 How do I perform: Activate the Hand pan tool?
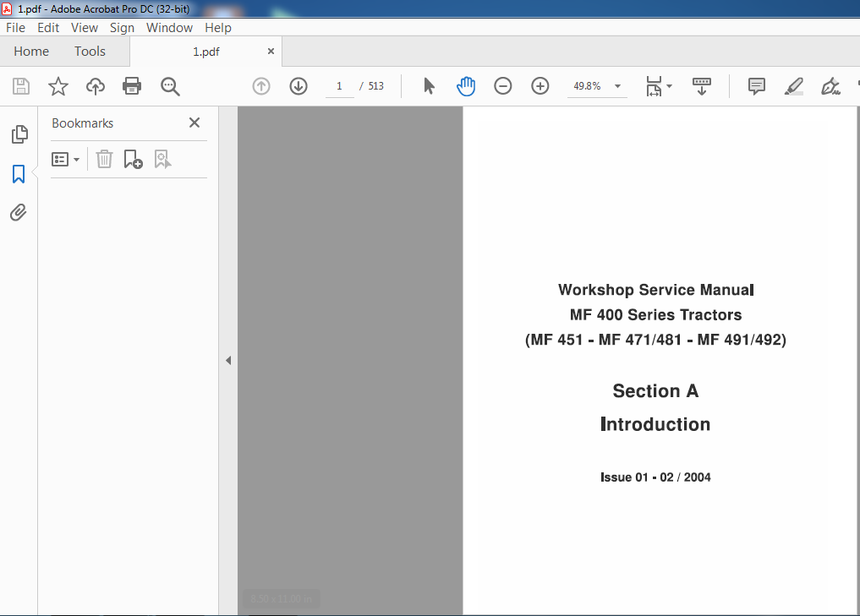click(466, 86)
